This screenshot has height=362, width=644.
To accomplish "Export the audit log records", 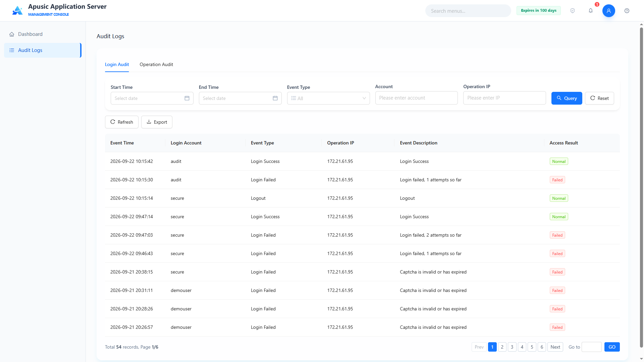I will click(157, 122).
